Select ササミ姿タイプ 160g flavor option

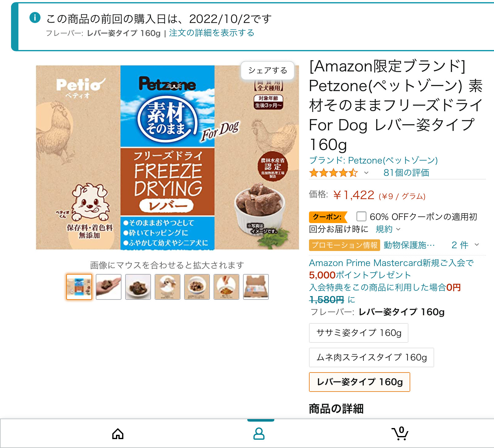point(359,333)
